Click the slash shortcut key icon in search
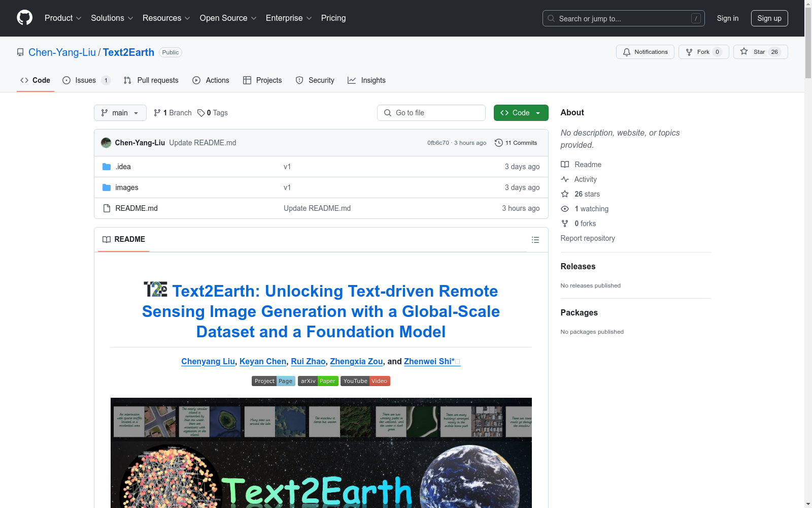 click(696, 18)
